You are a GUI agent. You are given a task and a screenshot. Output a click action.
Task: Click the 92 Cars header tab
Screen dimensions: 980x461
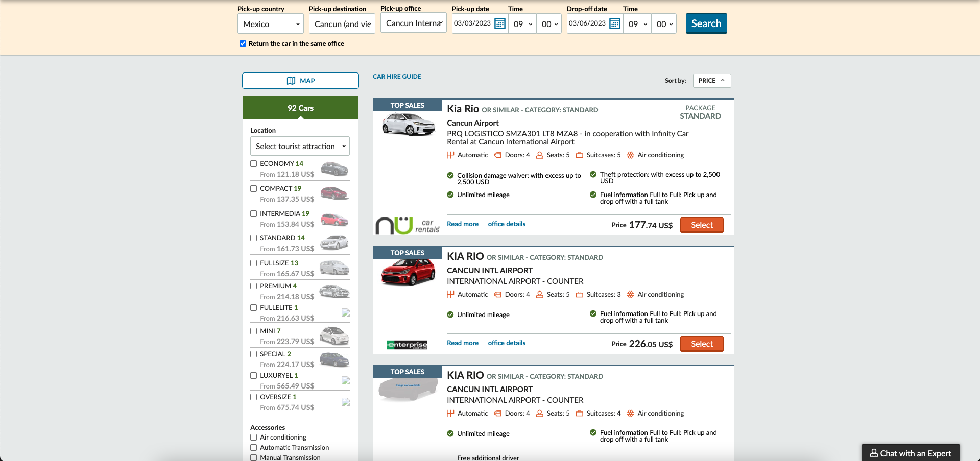300,108
